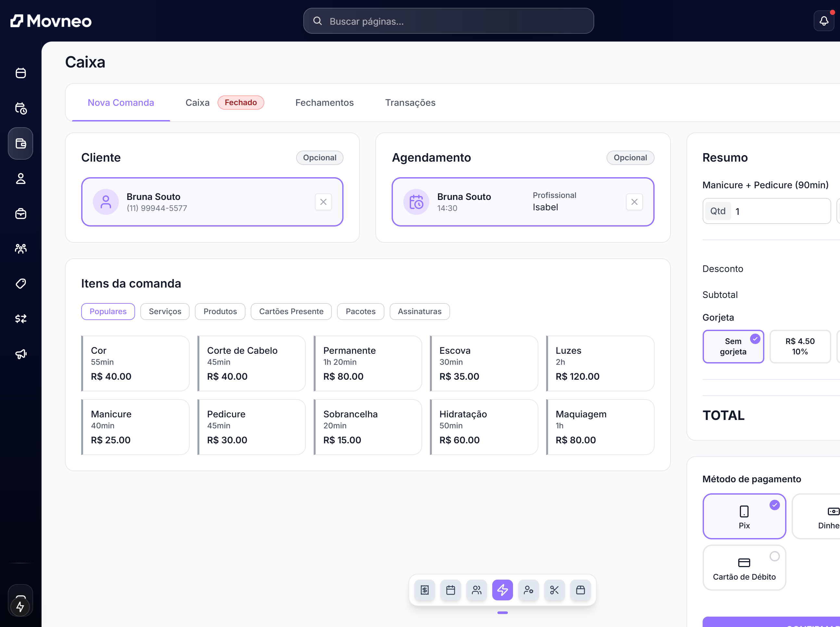840x627 pixels.
Task: Click the currency exchange icon in the sidebar
Action: click(20, 318)
